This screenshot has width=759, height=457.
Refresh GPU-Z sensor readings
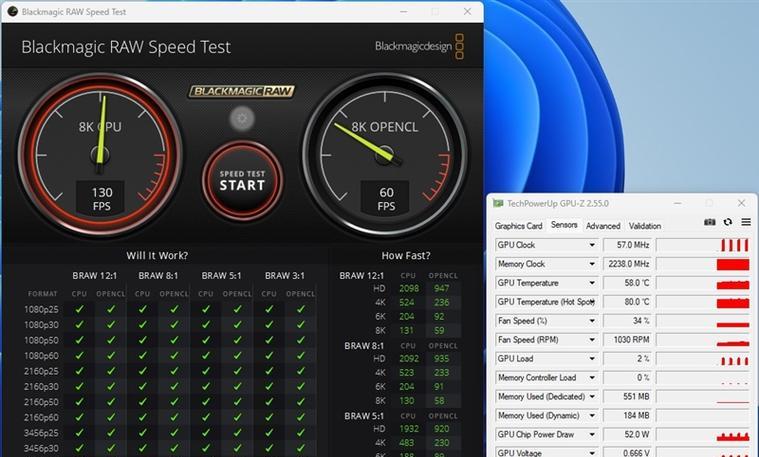pos(728,222)
